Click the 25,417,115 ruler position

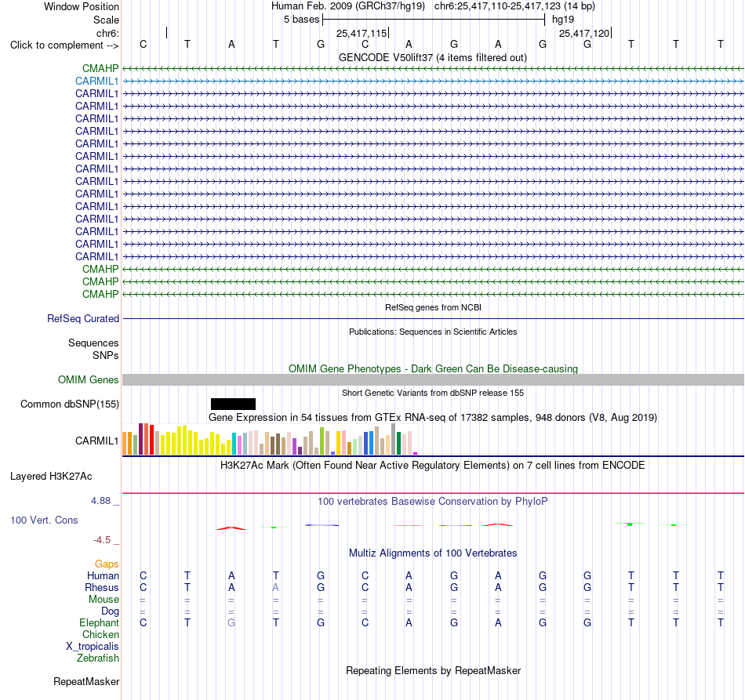(x=361, y=33)
